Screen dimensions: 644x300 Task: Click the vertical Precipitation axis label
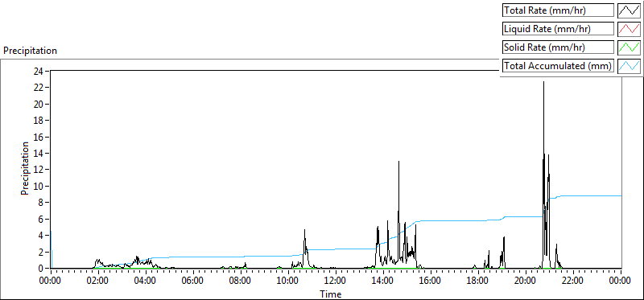[25, 168]
